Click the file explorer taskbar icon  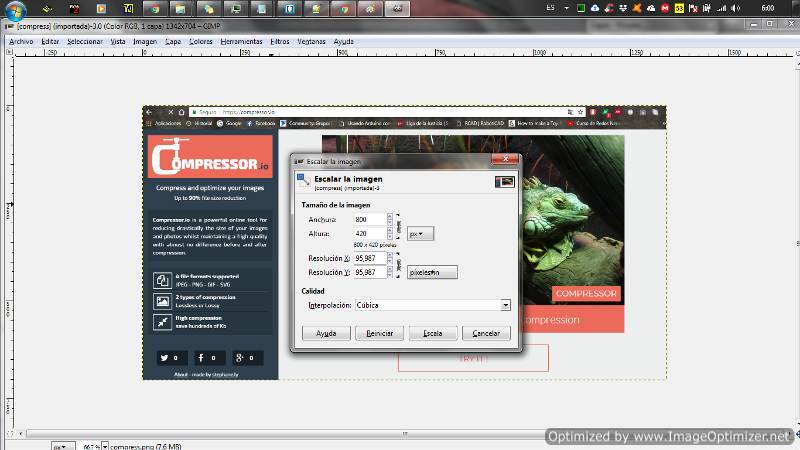tap(181, 8)
